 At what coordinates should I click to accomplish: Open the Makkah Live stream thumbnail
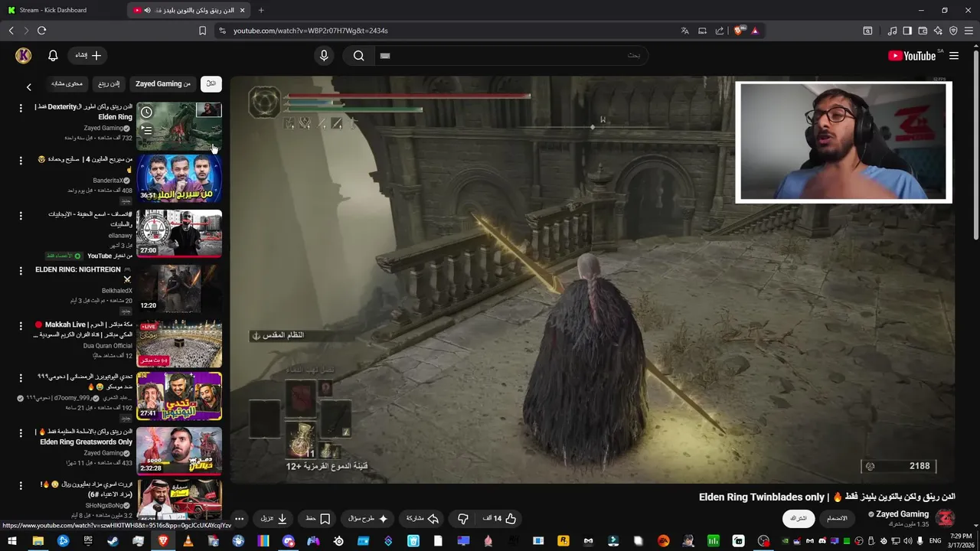[179, 344]
